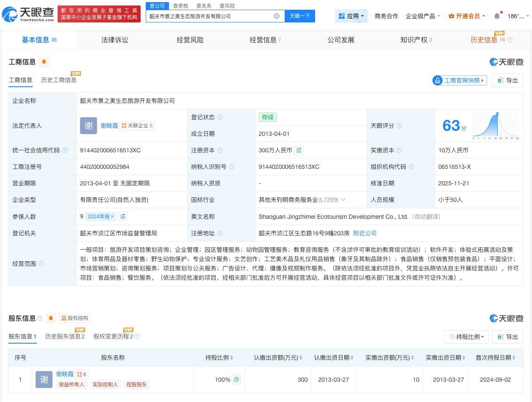The image size is (532, 402).
Task: Open the pie chart icon next to 100%
Action: 236,380
